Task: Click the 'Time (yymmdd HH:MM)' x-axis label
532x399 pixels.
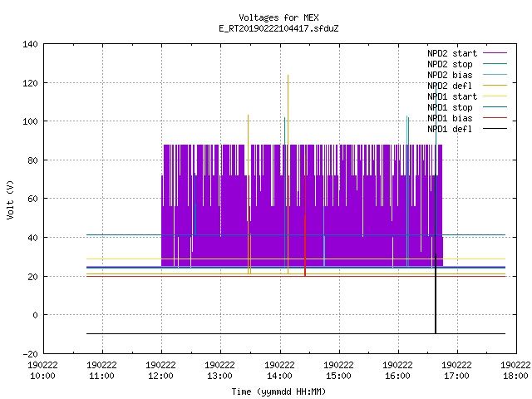Action: point(278,392)
